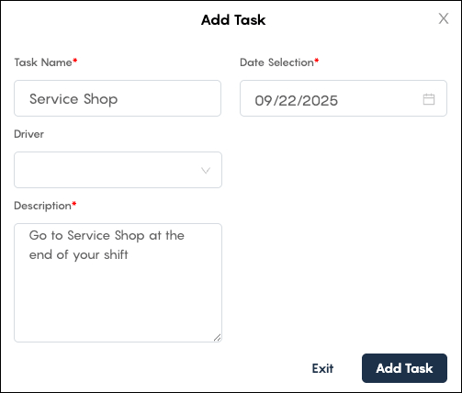Click the description box resize grip
This screenshot has height=393, width=462.
tap(217, 338)
